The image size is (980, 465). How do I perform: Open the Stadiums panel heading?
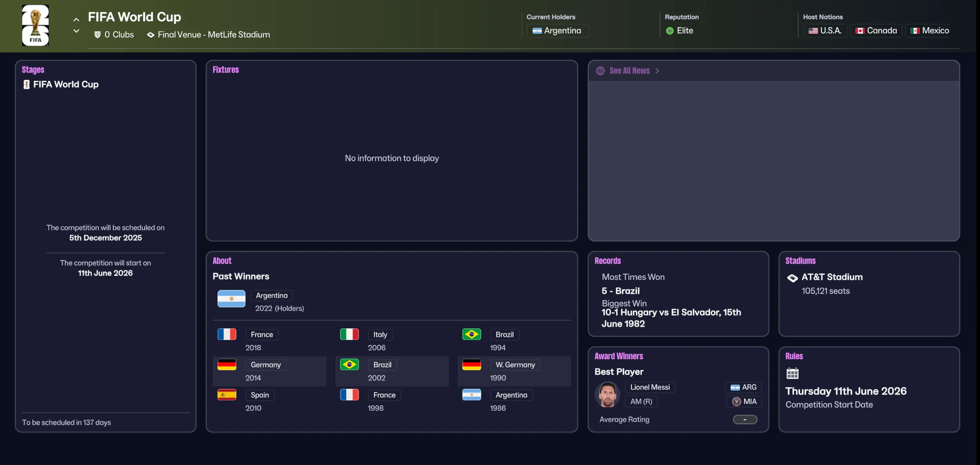tap(801, 261)
